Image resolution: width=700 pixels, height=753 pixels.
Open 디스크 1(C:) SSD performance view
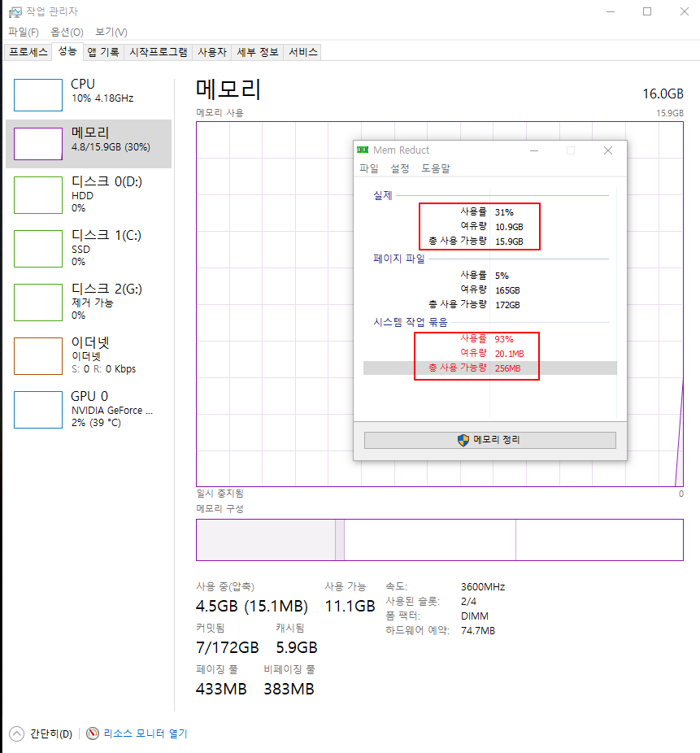(x=89, y=248)
